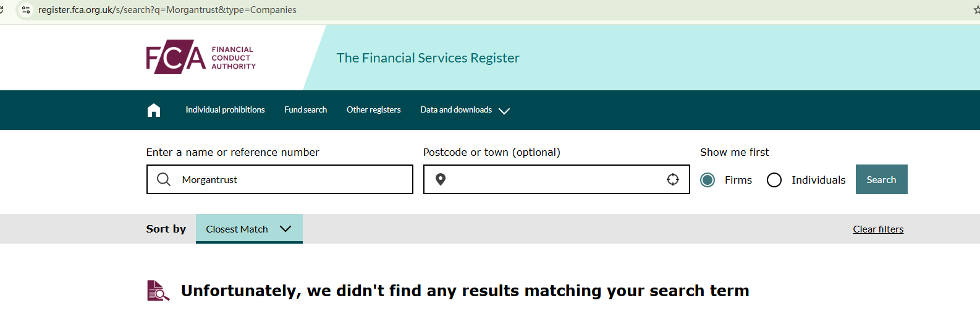This screenshot has width=980, height=316.
Task: Select the Individuals radio button
Action: pyautogui.click(x=774, y=180)
